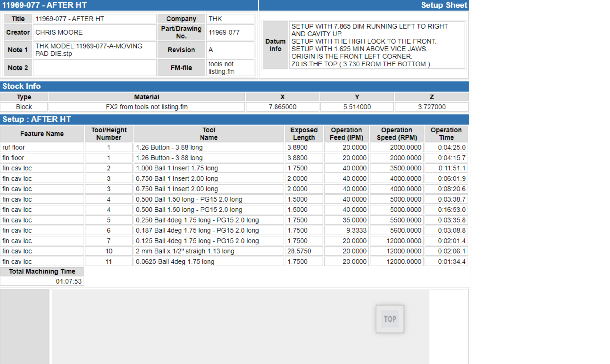The height and width of the screenshot is (364, 610).
Task: Select stock X value 7.865000
Action: pos(282,107)
